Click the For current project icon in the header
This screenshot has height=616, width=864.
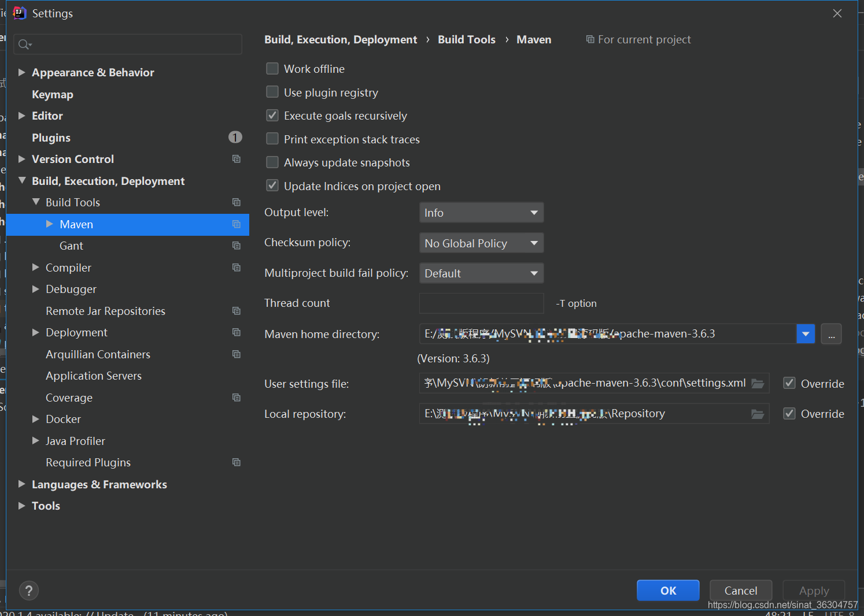[590, 39]
